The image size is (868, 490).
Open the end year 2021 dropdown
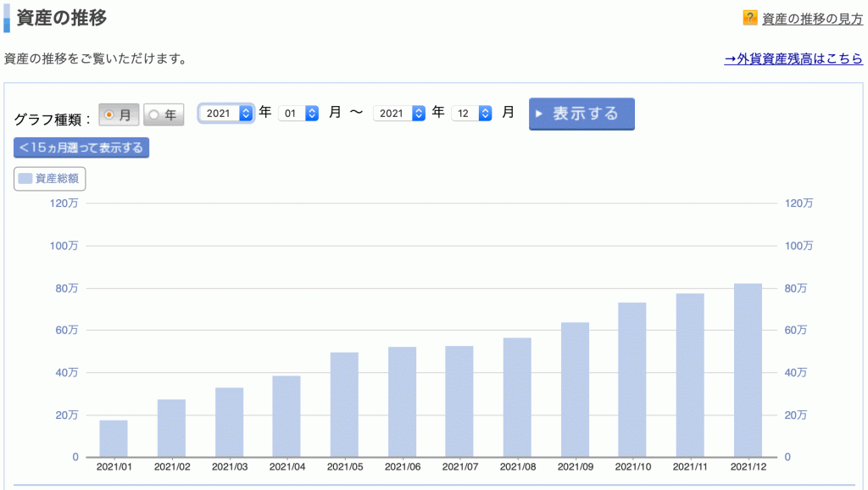coord(399,114)
